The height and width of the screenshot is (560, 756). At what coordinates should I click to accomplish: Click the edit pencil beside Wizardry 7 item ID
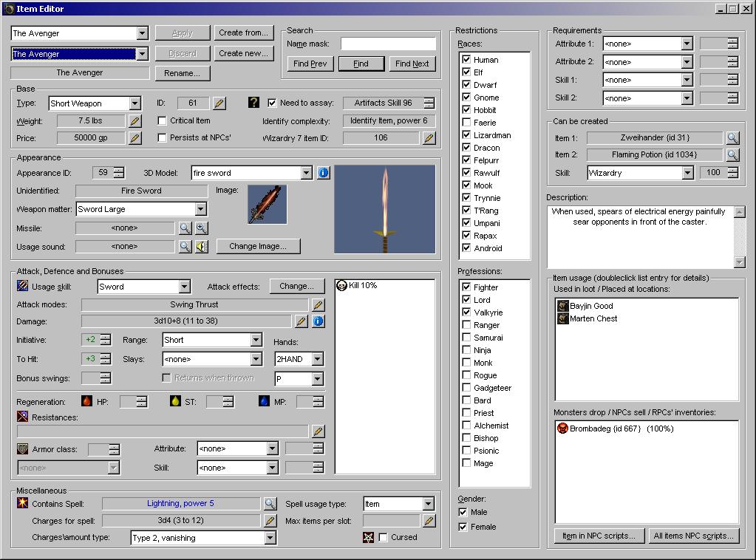(x=429, y=138)
